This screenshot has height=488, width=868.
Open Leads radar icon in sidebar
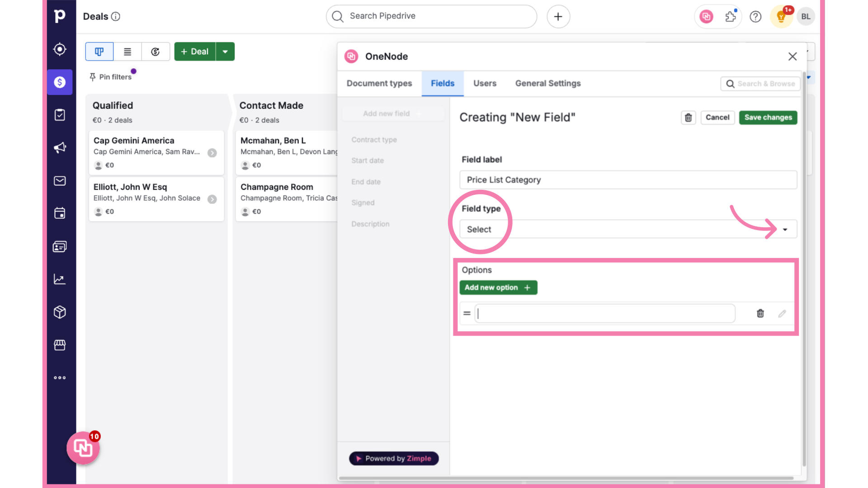pos(60,49)
